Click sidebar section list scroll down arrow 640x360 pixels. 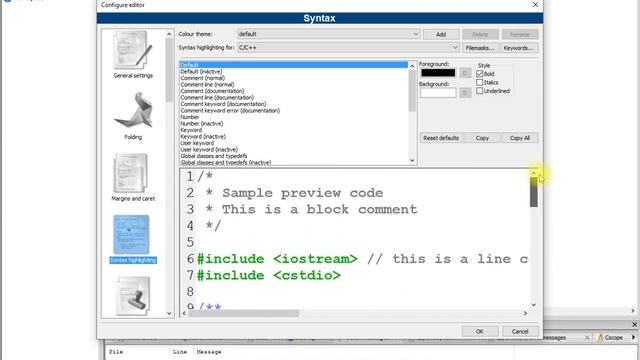(x=169, y=313)
